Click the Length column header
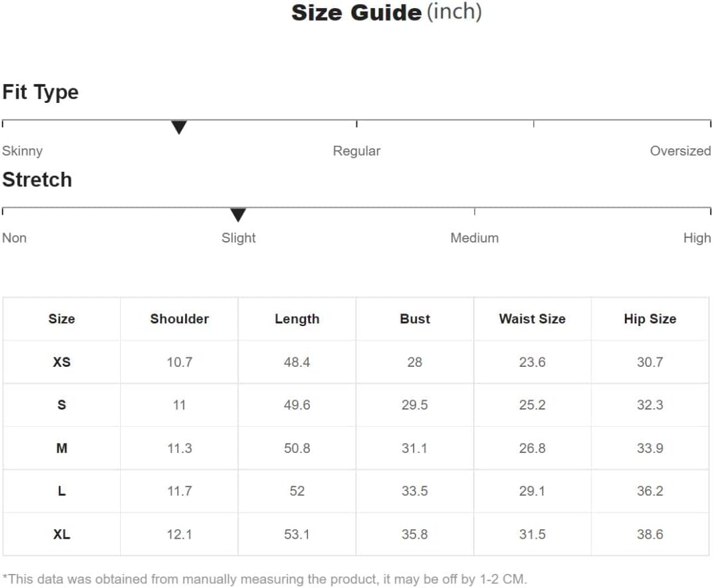 click(x=297, y=319)
